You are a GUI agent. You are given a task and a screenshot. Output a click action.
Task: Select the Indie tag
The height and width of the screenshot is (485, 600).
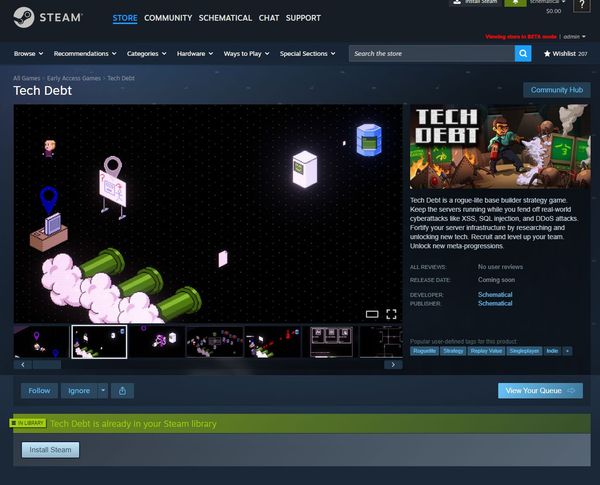tap(552, 351)
